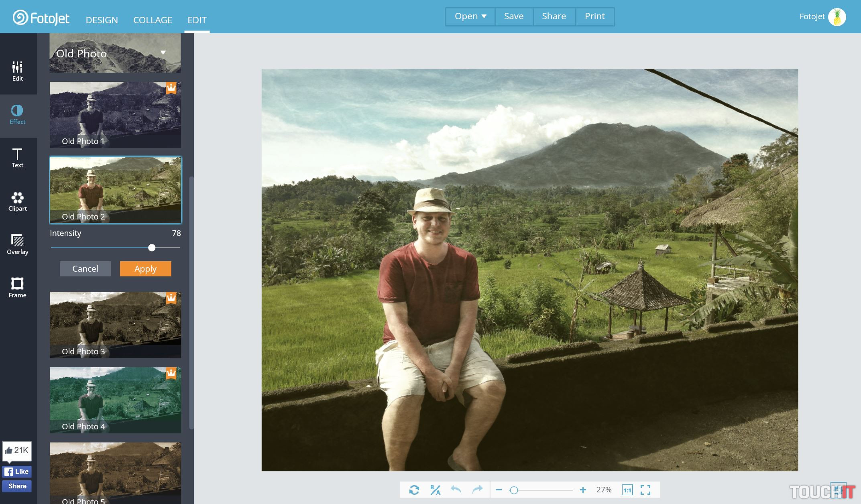Select the Text tool in sidebar
The height and width of the screenshot is (504, 861).
[x=18, y=158]
